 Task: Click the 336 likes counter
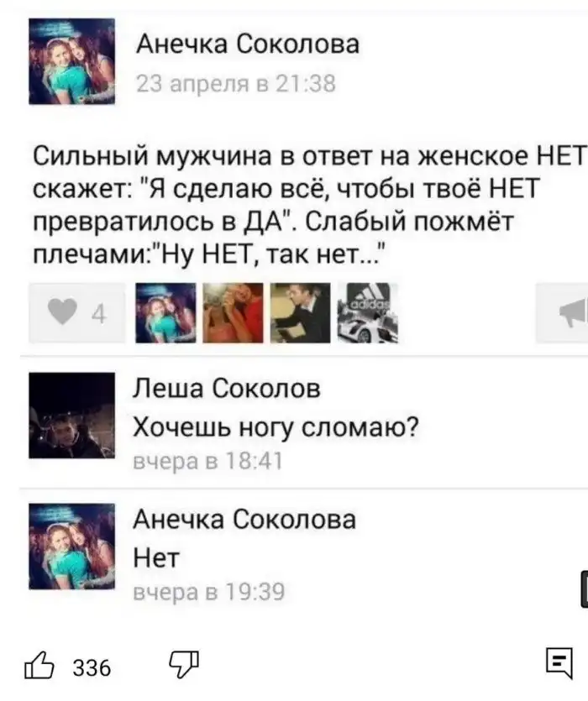92,668
